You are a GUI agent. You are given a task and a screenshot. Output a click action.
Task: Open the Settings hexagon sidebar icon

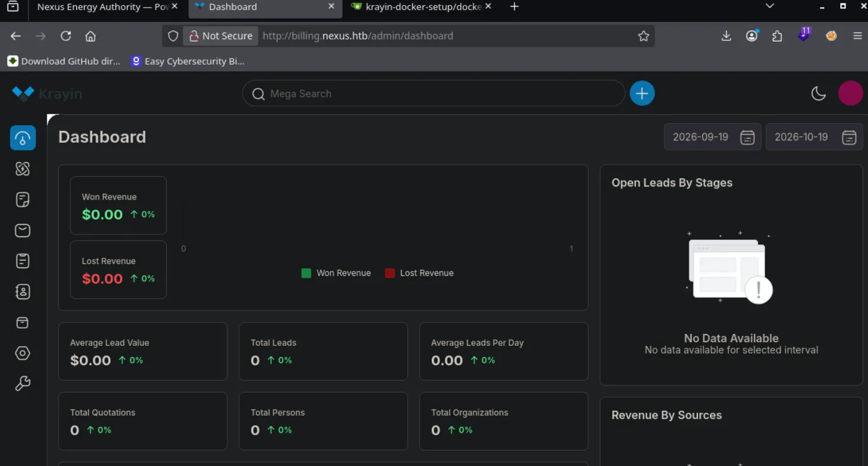coord(22,353)
